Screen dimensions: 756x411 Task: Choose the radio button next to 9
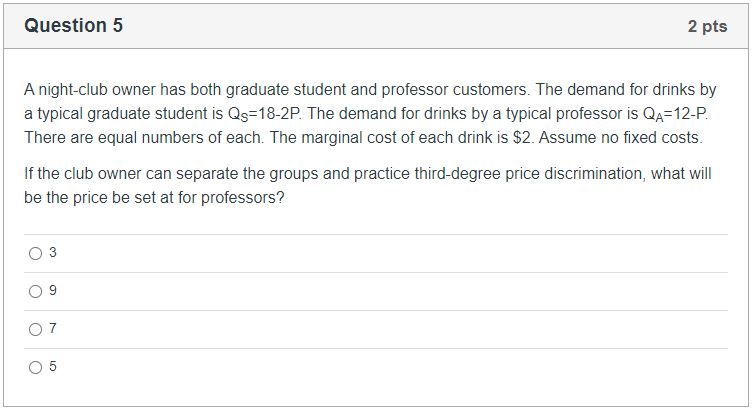(35, 291)
